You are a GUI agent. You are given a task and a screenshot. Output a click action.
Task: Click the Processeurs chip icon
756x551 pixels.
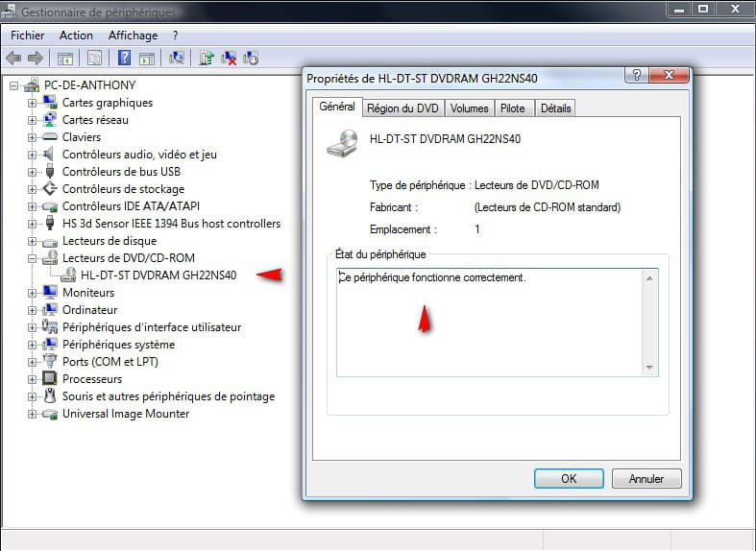coord(50,378)
